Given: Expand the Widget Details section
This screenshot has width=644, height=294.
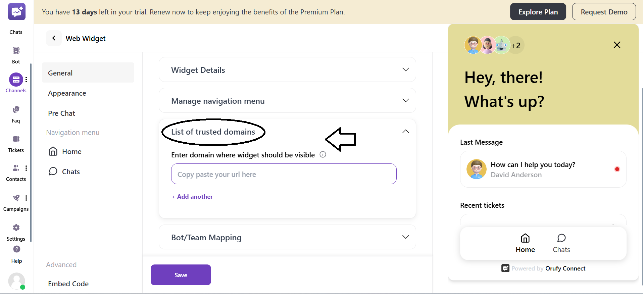Looking at the screenshot, I should pos(405,70).
